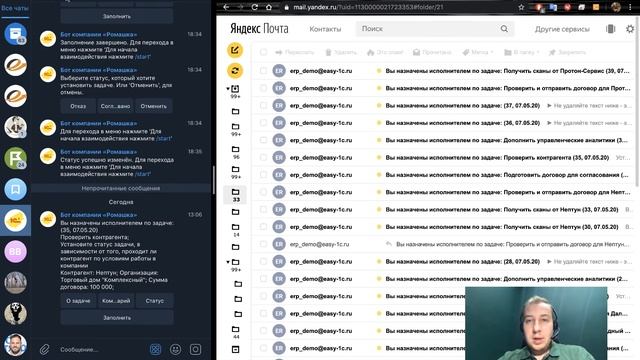The width and height of the screenshot is (640, 360).
Task: Open the mail folder with count 44
Action: point(236,332)
